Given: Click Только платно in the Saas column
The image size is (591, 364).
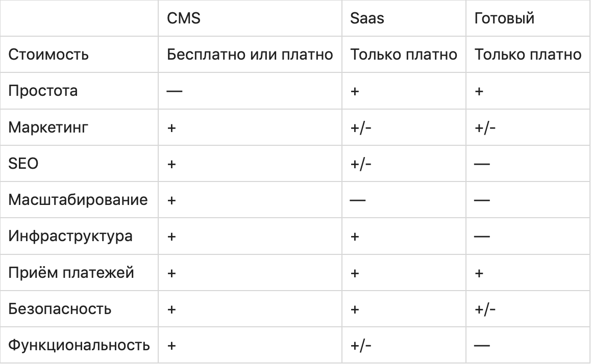Looking at the screenshot, I should pyautogui.click(x=403, y=55).
